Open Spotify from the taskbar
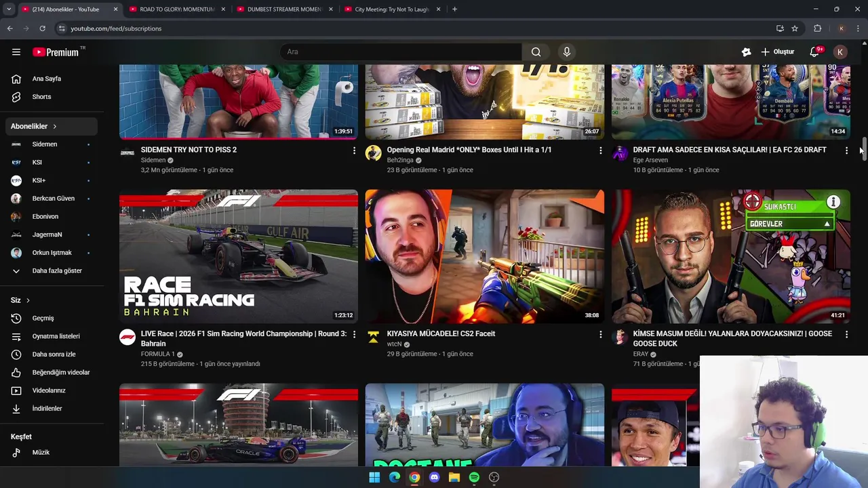This screenshot has width=868, height=488. (474, 477)
